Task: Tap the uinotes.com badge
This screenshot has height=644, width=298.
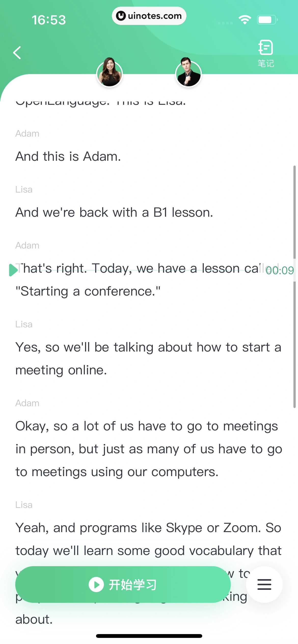Action: [149, 16]
